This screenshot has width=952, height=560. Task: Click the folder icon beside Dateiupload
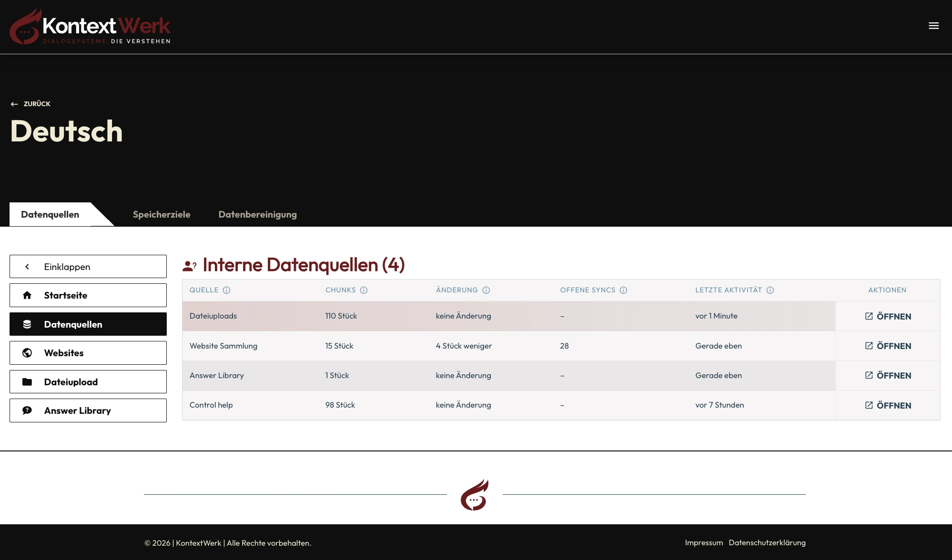(x=27, y=381)
